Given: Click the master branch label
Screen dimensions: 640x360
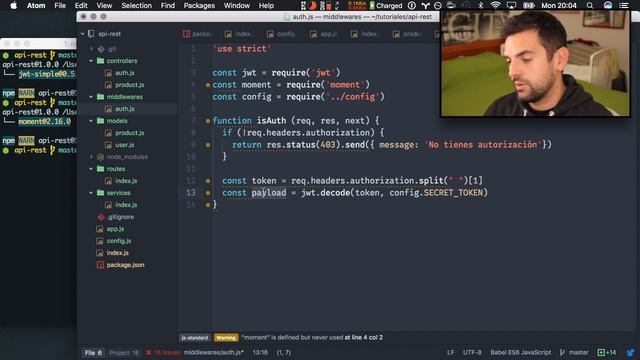Looking at the screenshot, I should pos(579,352).
